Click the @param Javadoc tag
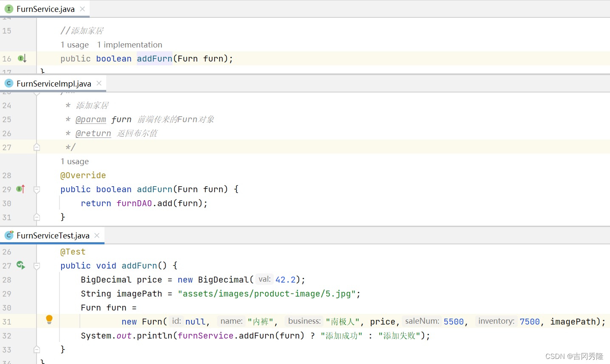Viewport: 610px width, 364px height. coord(91,120)
